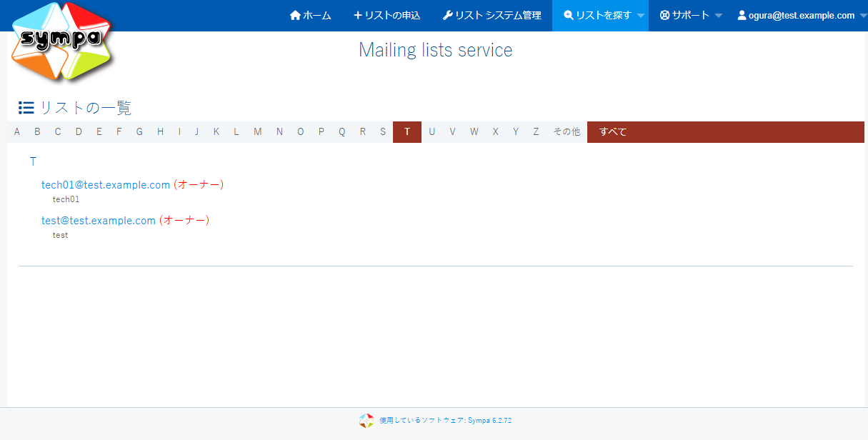
Task: Click the active T index tab
Action: [x=407, y=131]
